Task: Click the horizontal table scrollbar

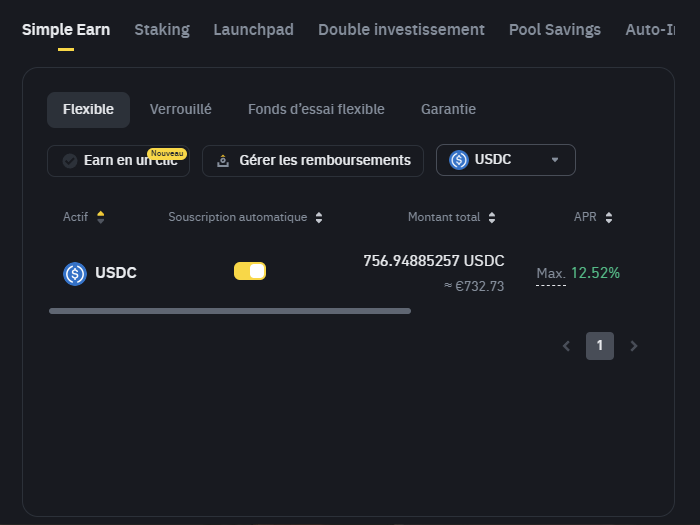Action: tap(230, 311)
